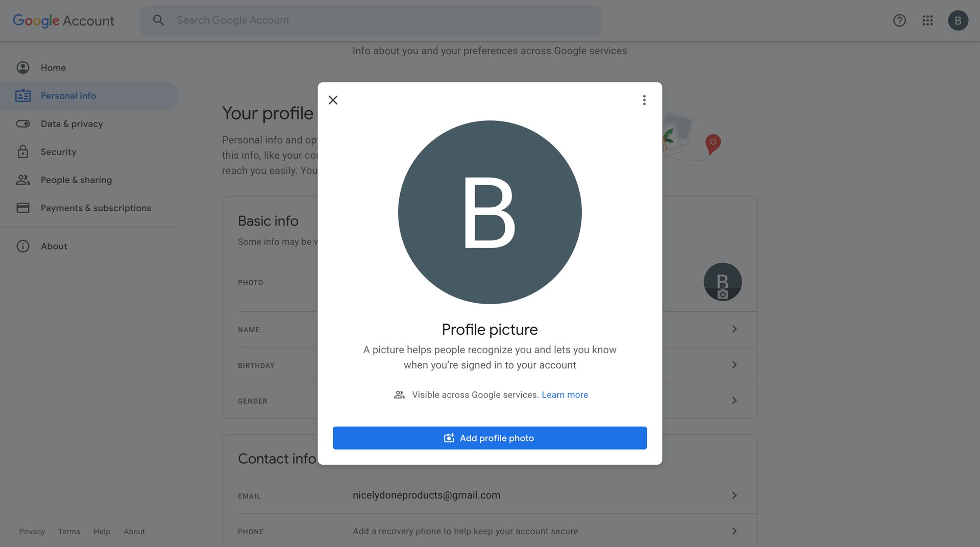Click the Payments & subscriptions card icon
The height and width of the screenshot is (547, 980).
(x=23, y=208)
